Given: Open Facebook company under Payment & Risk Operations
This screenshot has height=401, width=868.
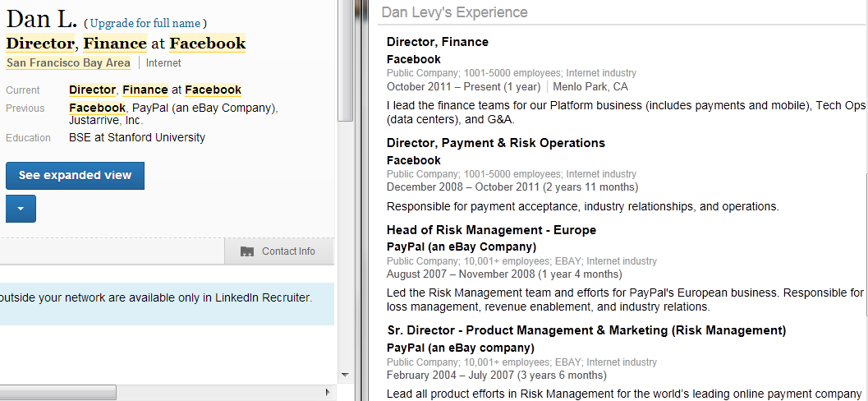Looking at the screenshot, I should [x=413, y=160].
